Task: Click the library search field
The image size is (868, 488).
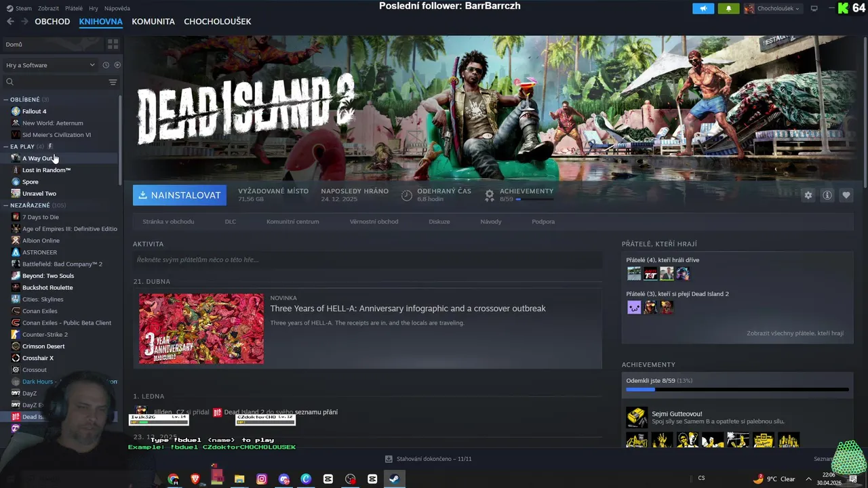Action: coord(56,82)
